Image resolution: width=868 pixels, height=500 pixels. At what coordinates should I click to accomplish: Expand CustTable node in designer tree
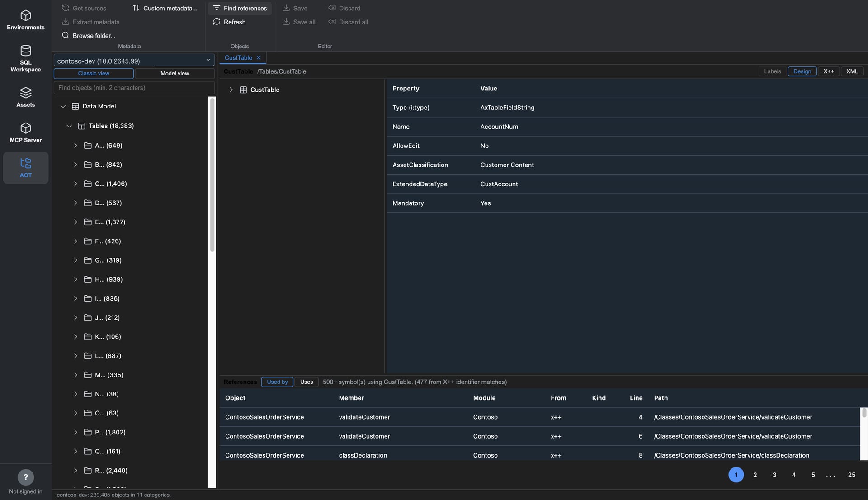[x=231, y=90]
